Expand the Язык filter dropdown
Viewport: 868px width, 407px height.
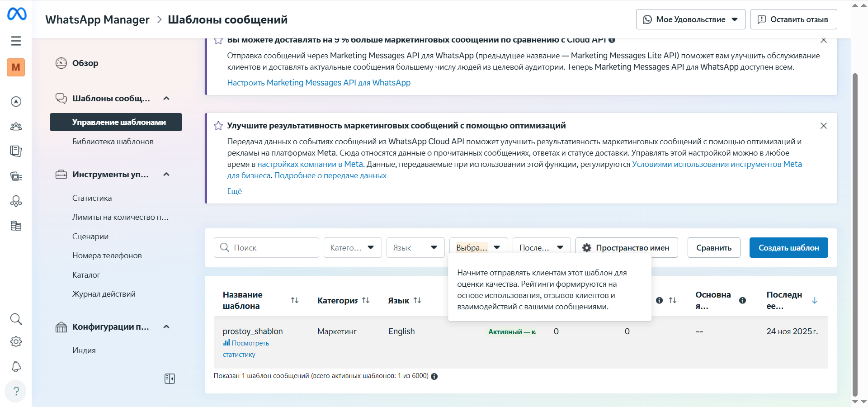coord(415,248)
